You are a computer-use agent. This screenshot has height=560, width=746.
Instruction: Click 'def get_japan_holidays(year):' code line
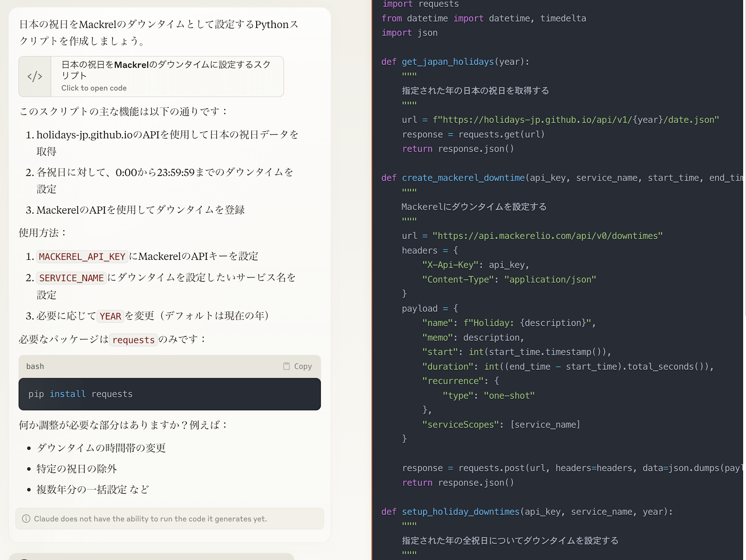coord(455,62)
